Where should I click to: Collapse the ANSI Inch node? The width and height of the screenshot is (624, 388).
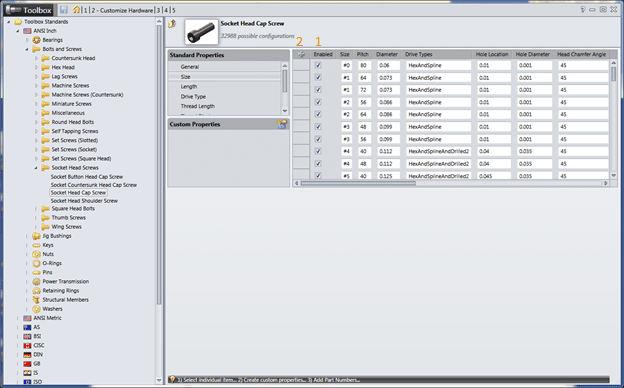click(x=18, y=31)
